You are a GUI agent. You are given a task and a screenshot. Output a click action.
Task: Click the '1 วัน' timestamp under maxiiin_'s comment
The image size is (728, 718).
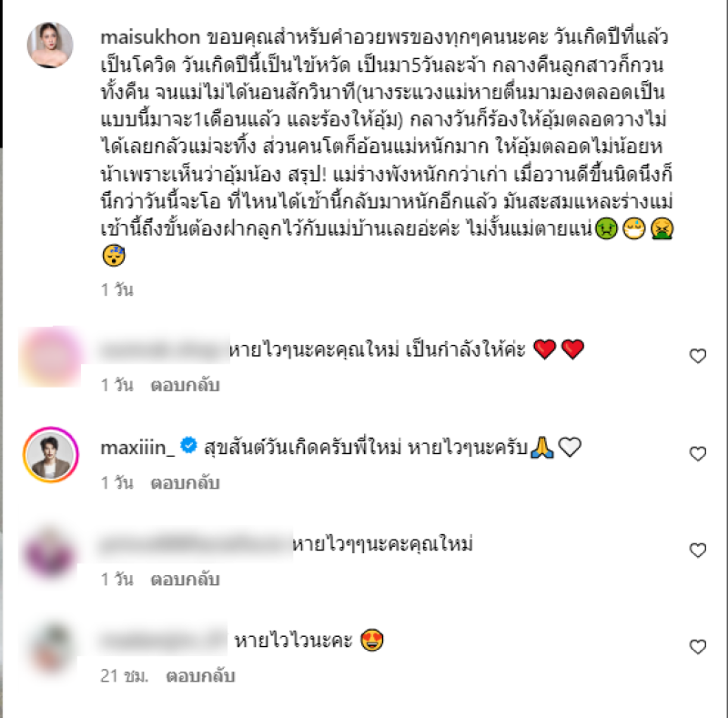(117, 483)
